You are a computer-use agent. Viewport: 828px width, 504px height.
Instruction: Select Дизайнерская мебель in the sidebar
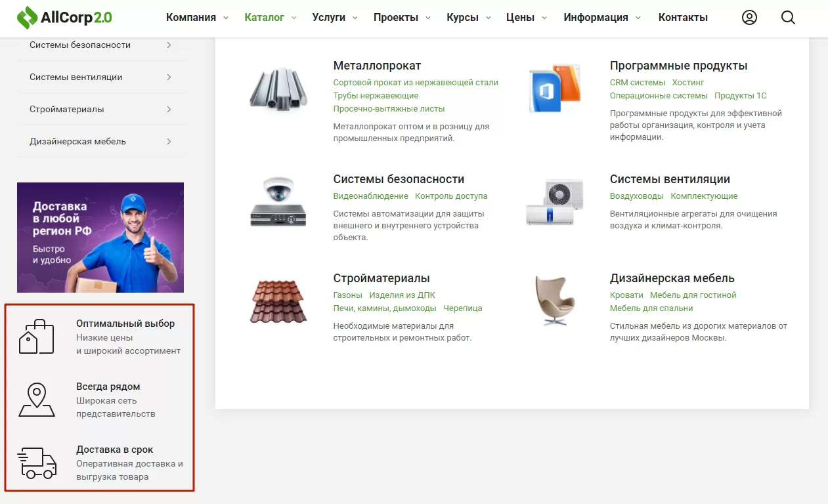coord(77,141)
